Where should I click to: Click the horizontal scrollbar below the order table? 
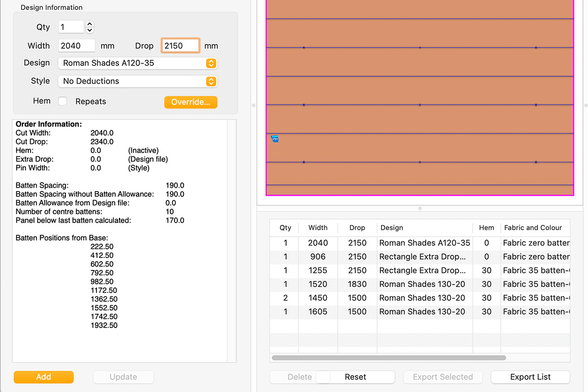[389, 358]
